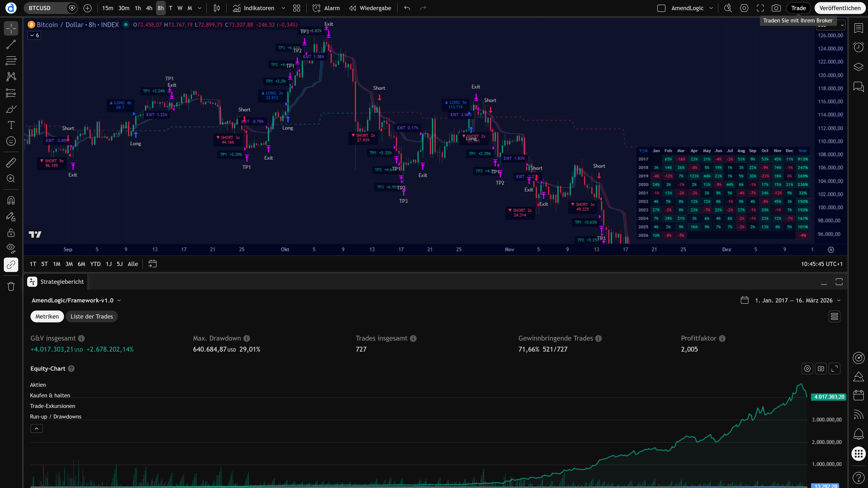Open the ruler measure tool
868x488 pixels.
click(x=11, y=163)
